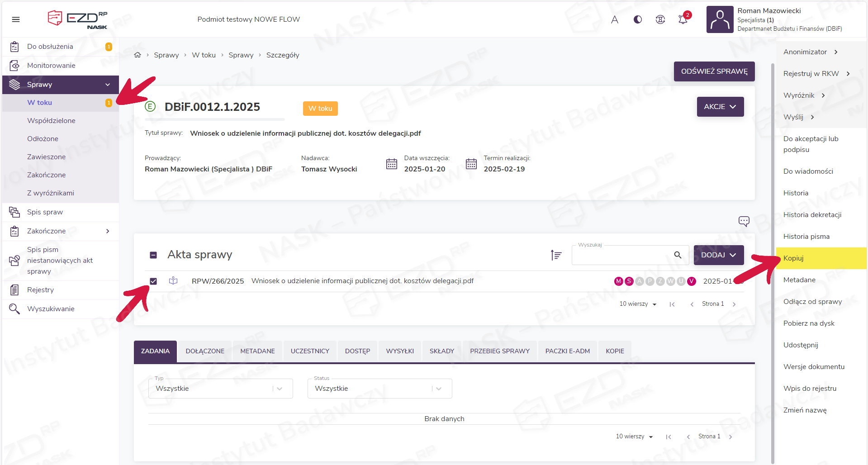Click the ODŚWIEŻ SPRAWĘ button
The width and height of the screenshot is (868, 465).
(x=714, y=71)
